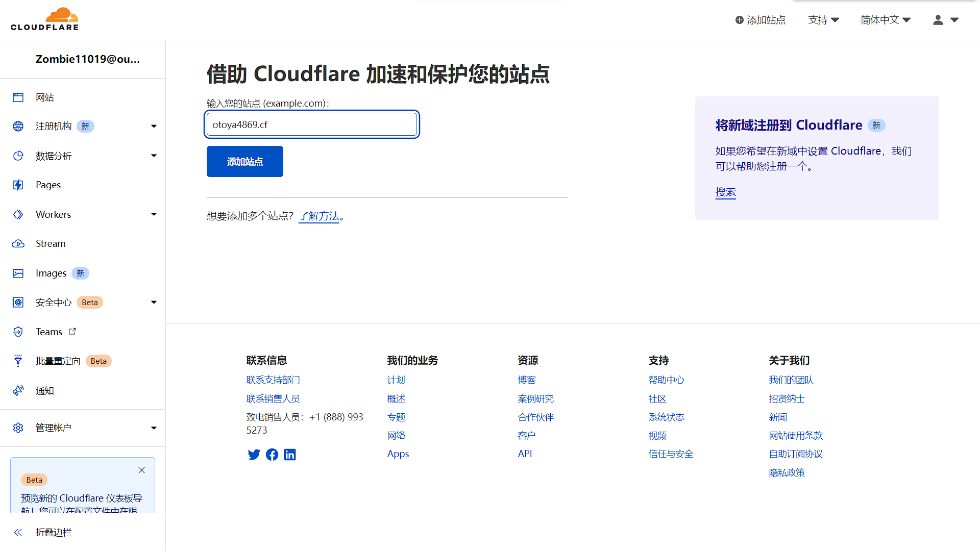Image resolution: width=980 pixels, height=551 pixels.
Task: Open the 简体中文 language dropdown
Action: coord(886,20)
